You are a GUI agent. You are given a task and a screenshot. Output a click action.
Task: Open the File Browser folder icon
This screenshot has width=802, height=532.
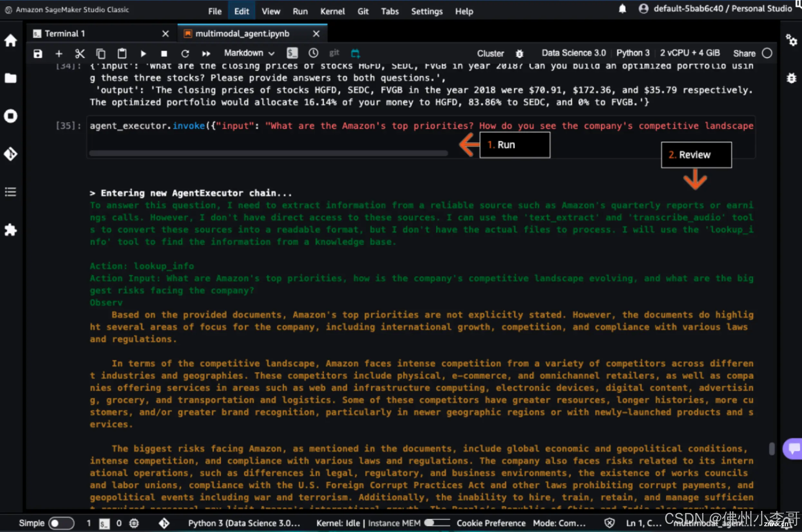pos(11,78)
